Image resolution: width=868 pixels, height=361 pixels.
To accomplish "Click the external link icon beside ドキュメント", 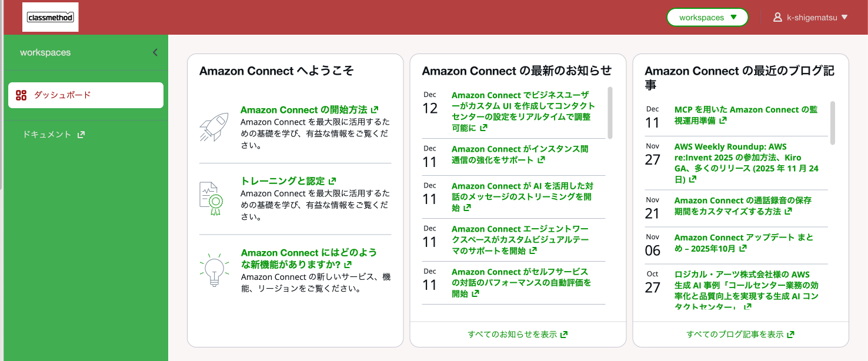I will click(x=81, y=135).
